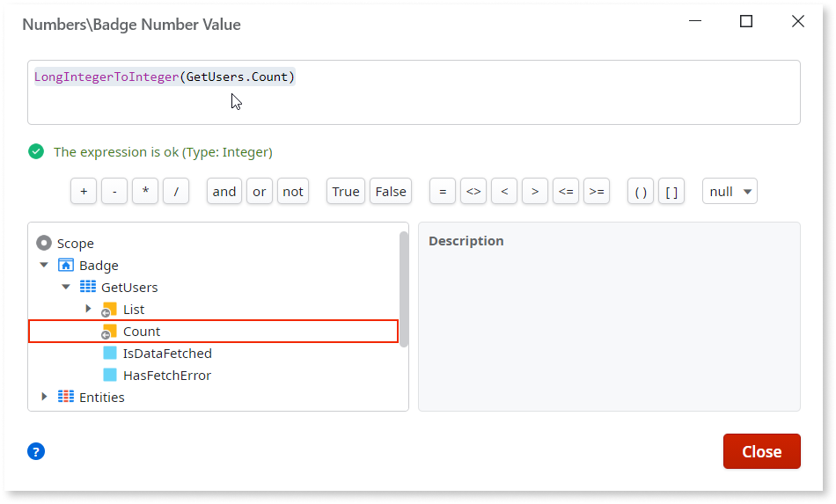The height and width of the screenshot is (504, 836).
Task: Select the Count item in tree
Action: click(x=142, y=332)
